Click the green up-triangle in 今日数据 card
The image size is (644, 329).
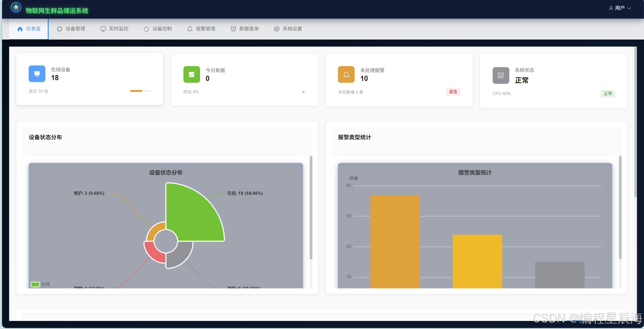[303, 92]
